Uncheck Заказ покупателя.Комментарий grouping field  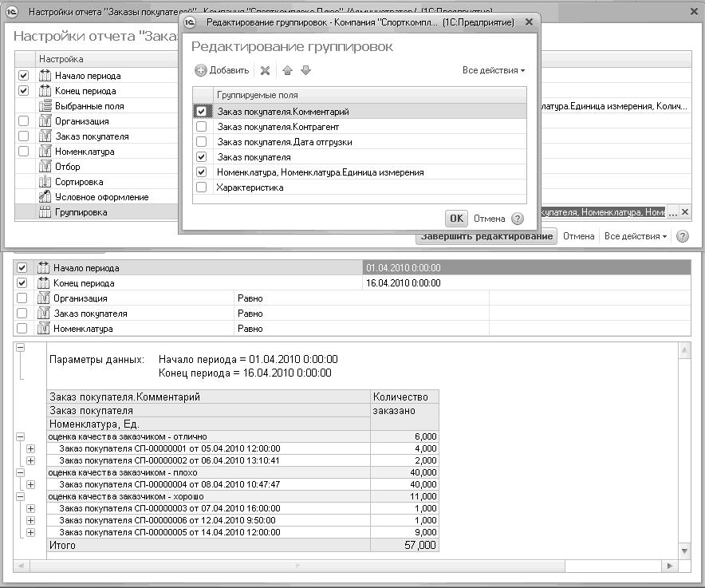coord(201,112)
